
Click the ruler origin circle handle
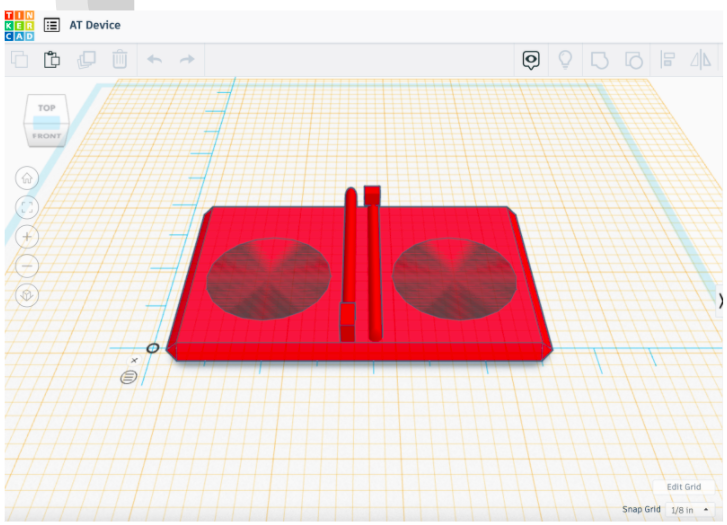tap(153, 348)
